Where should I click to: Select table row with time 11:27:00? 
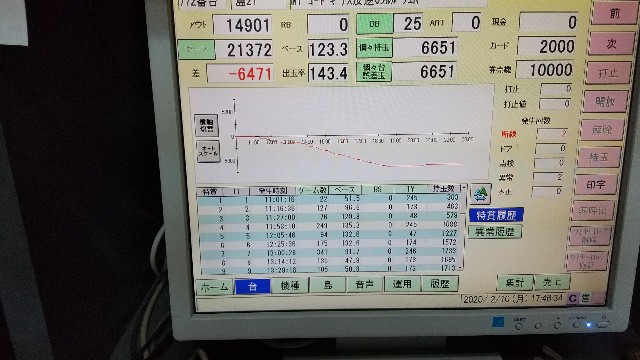pos(329,217)
